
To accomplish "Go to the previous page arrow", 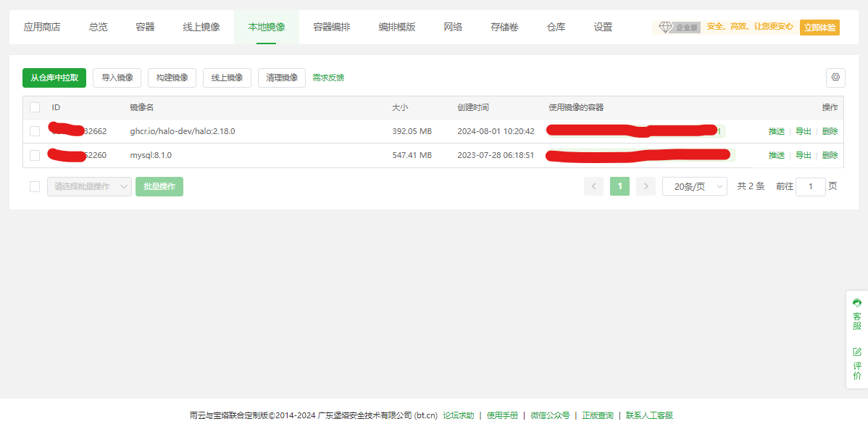I will pyautogui.click(x=593, y=186).
